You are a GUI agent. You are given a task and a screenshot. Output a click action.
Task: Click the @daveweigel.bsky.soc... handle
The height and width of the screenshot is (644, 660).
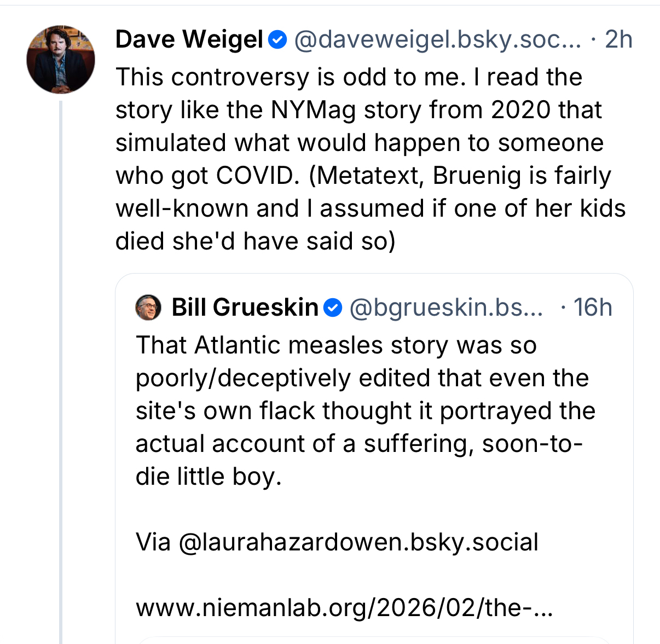tap(438, 40)
